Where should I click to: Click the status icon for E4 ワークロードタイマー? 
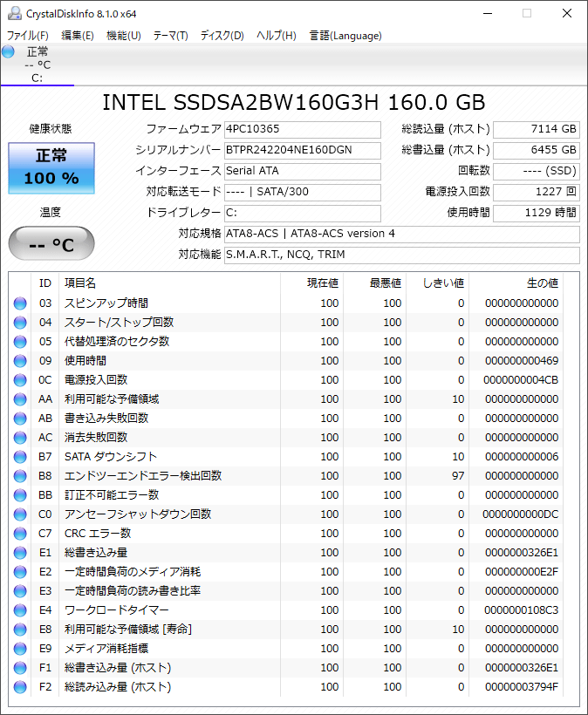tap(20, 610)
